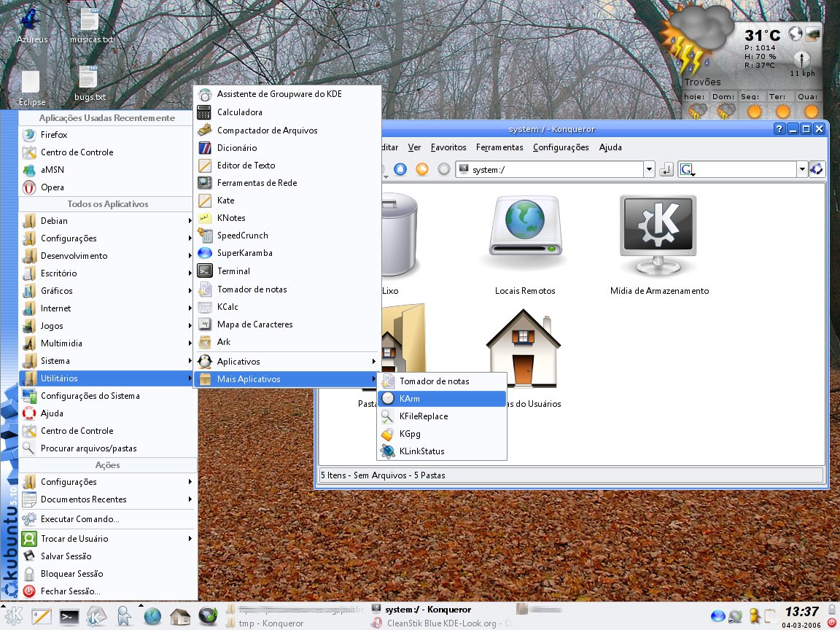The width and height of the screenshot is (840, 630).
Task: Open bugs.txt file on desktop
Action: coord(89,84)
